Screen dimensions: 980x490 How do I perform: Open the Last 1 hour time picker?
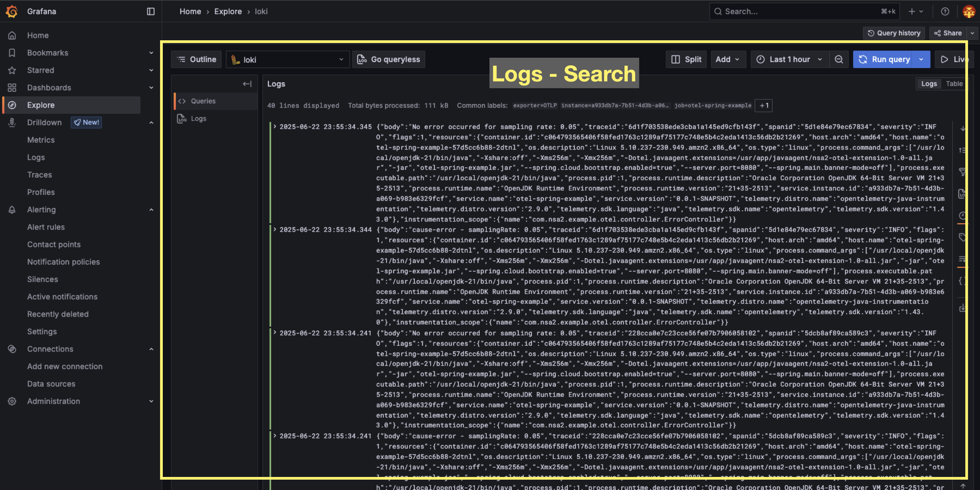point(790,59)
